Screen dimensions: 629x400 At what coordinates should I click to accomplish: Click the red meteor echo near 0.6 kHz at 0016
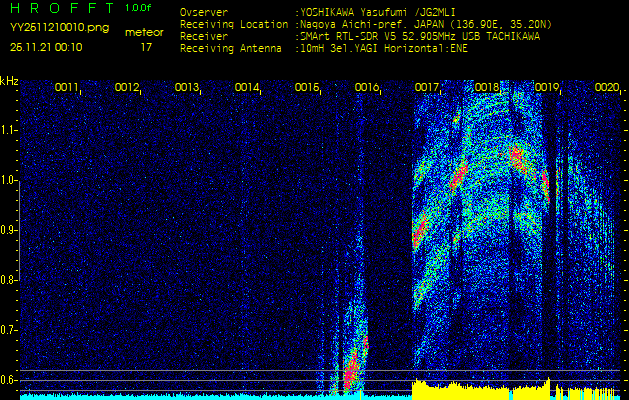pos(353,369)
